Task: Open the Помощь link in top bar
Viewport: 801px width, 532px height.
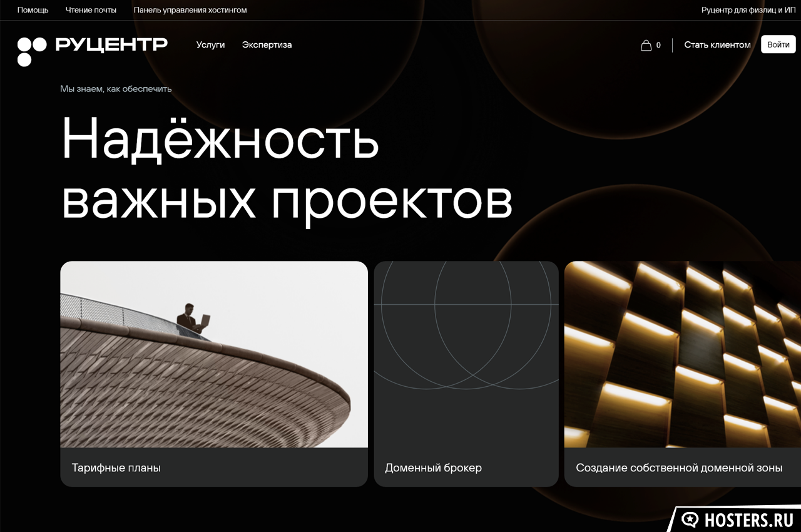Action: [x=33, y=10]
